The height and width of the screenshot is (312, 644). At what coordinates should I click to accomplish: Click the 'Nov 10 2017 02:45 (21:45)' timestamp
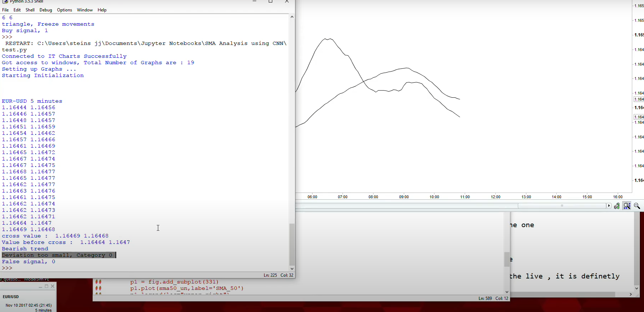coord(29,305)
